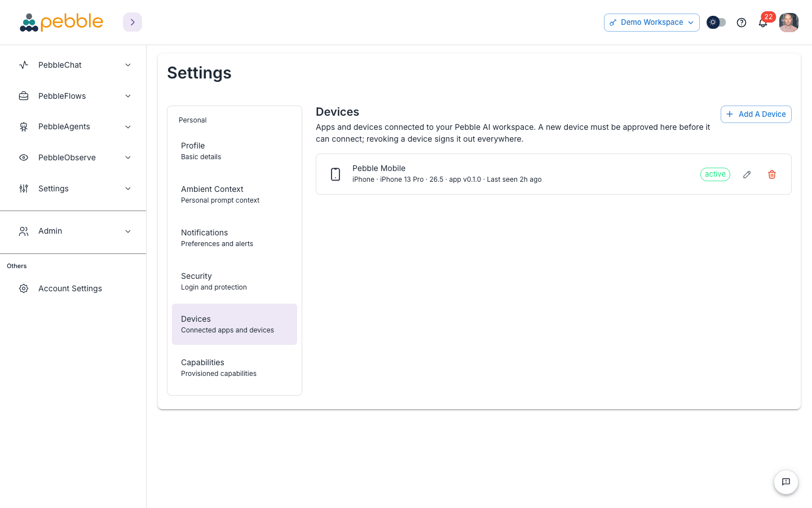The image size is (812, 508).
Task: Open the help question mark icon
Action: pyautogui.click(x=742, y=23)
